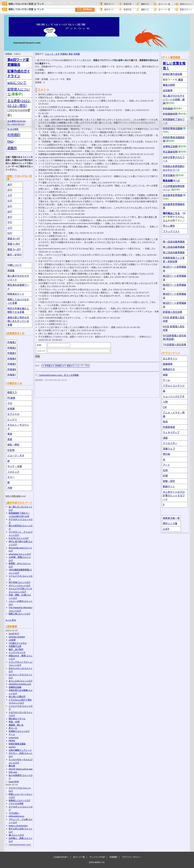Open ビックリ category link
The height and width of the screenshot is (868, 194).
(12, 420)
